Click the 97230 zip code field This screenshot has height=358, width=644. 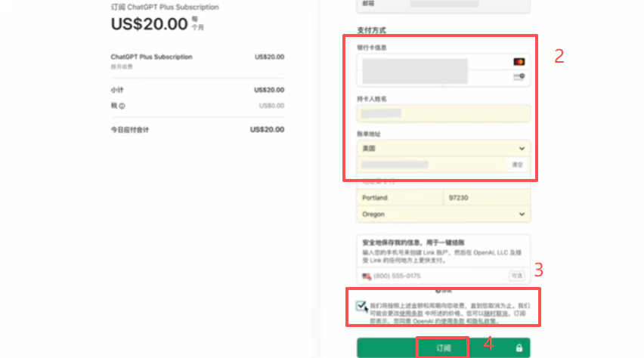[487, 198]
